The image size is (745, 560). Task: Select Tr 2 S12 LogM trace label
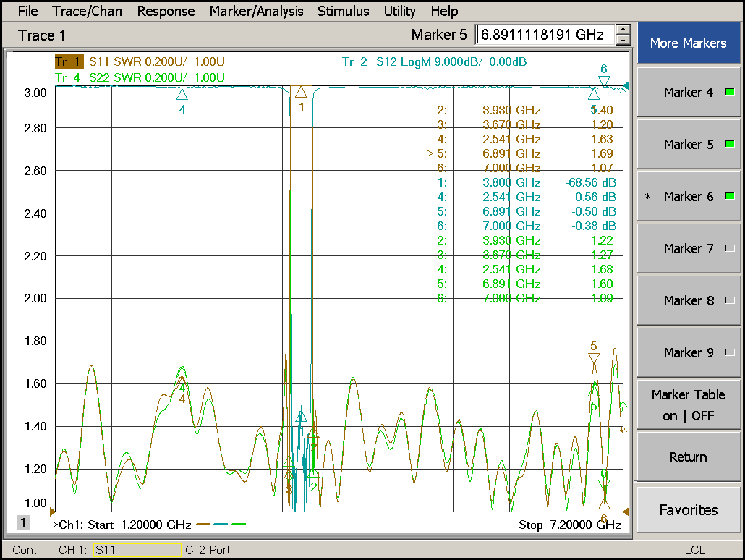coord(434,61)
